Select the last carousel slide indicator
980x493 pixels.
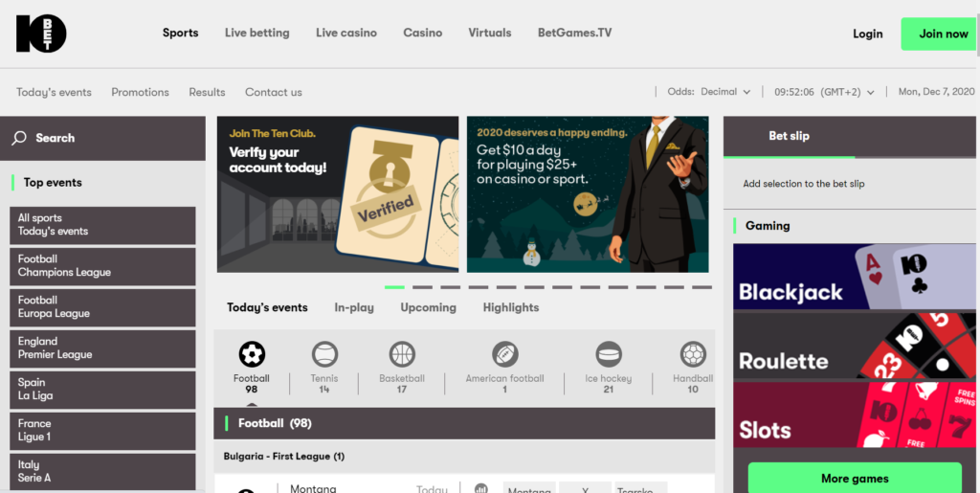pyautogui.click(x=702, y=287)
